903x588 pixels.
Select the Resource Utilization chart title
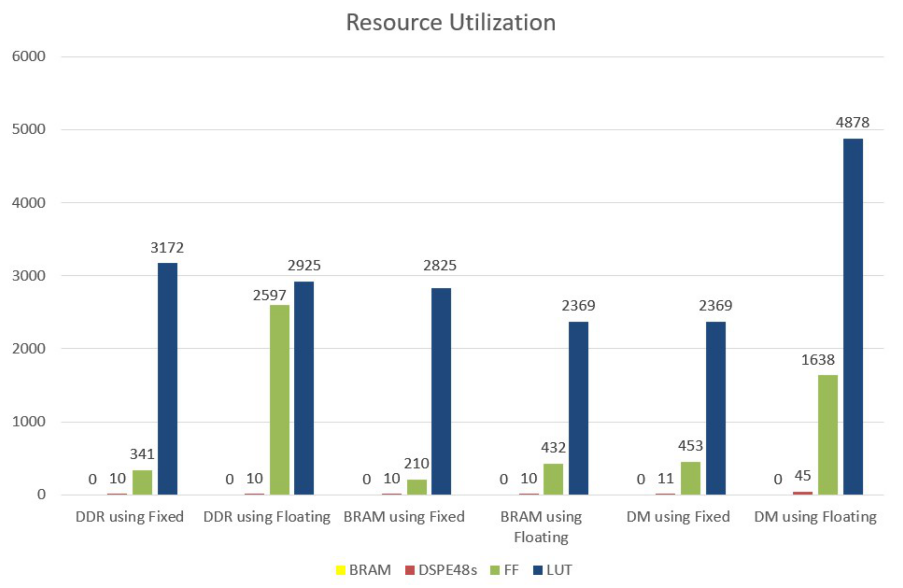451,22
